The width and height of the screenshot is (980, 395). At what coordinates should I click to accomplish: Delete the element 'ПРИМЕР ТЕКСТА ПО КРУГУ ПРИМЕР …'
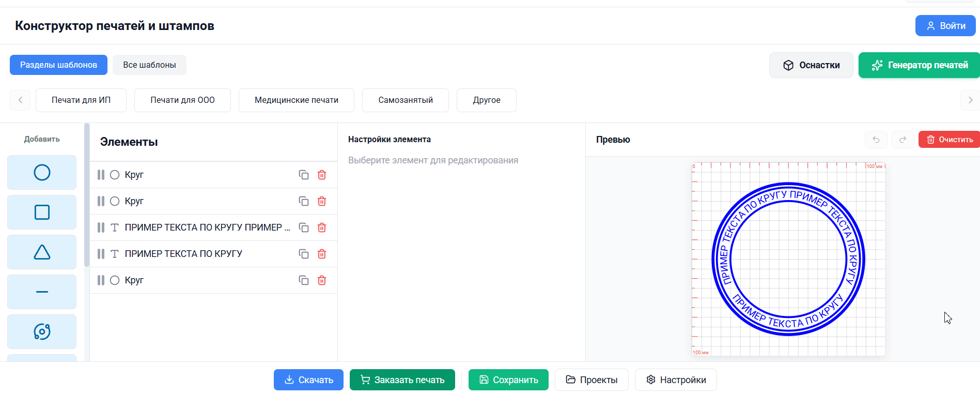tap(322, 227)
